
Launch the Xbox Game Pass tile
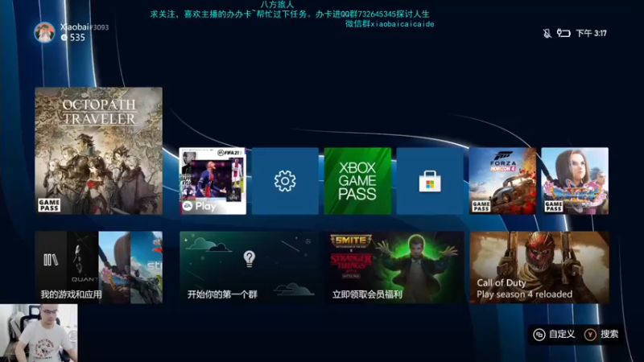[x=357, y=181]
